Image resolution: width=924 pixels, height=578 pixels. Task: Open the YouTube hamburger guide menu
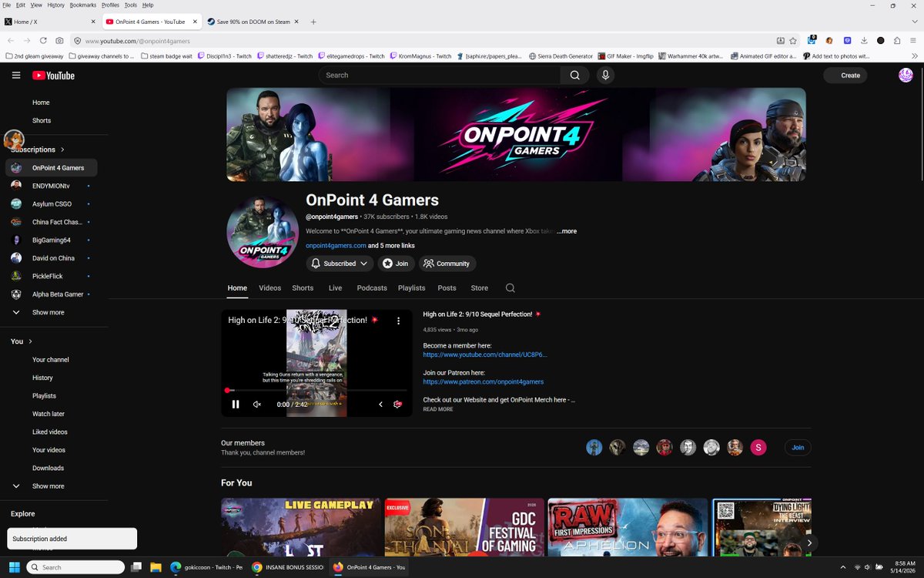(x=16, y=75)
